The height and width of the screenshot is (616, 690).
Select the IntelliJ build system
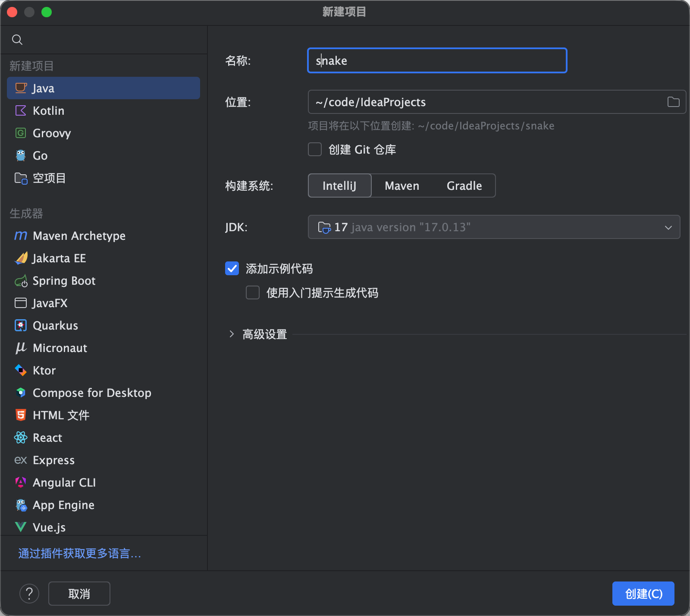340,185
